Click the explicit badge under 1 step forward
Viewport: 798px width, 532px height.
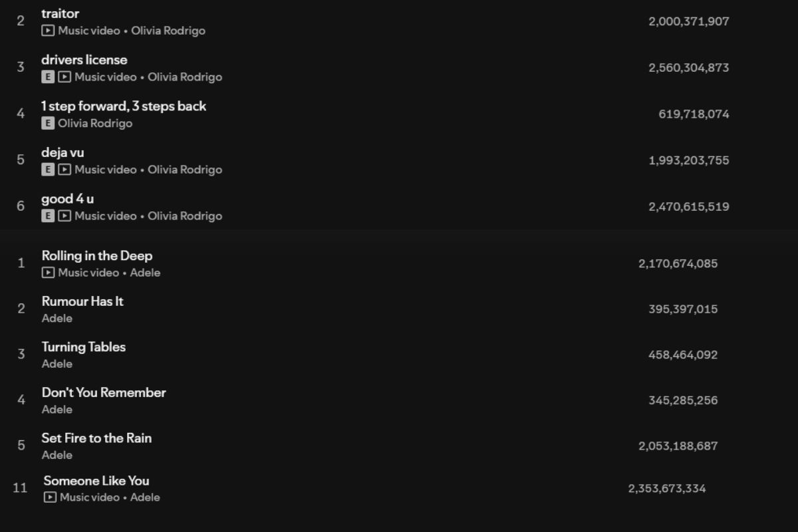47,123
